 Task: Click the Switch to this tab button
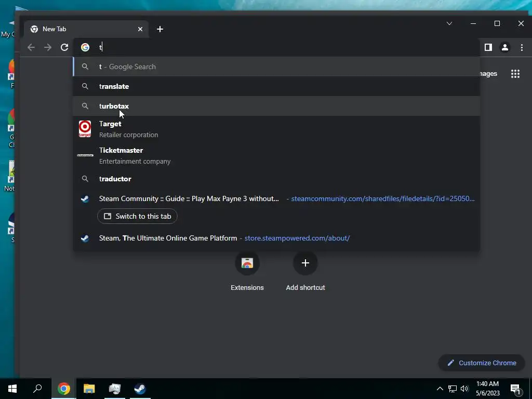tap(137, 216)
